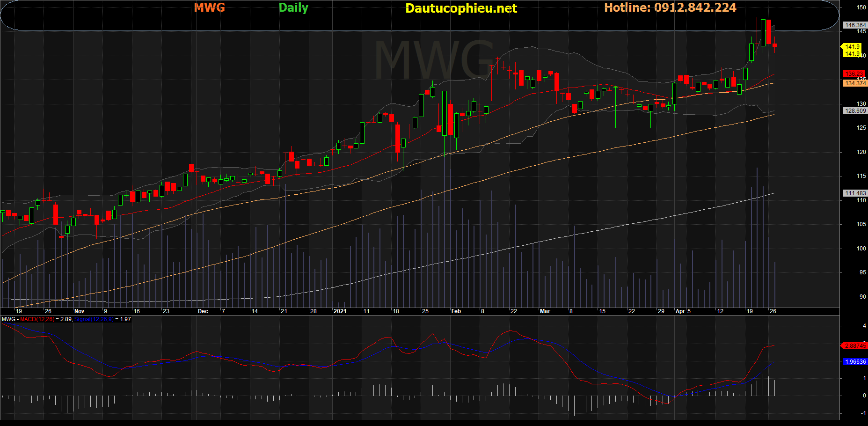The image size is (868, 426).
Task: Select the yellow 141.9 current price marker
Action: 852,47
